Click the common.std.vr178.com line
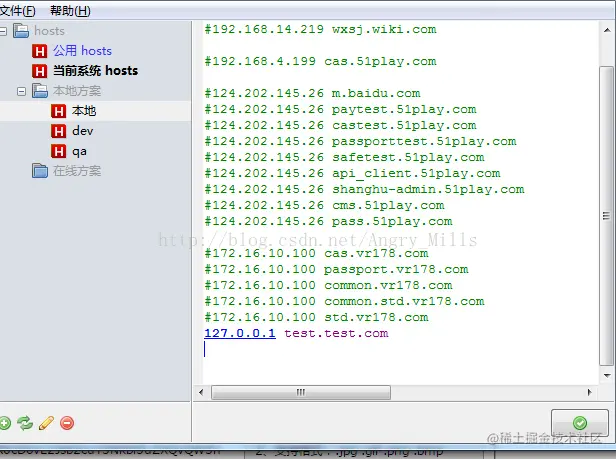This screenshot has width=616, height=459. click(345, 301)
